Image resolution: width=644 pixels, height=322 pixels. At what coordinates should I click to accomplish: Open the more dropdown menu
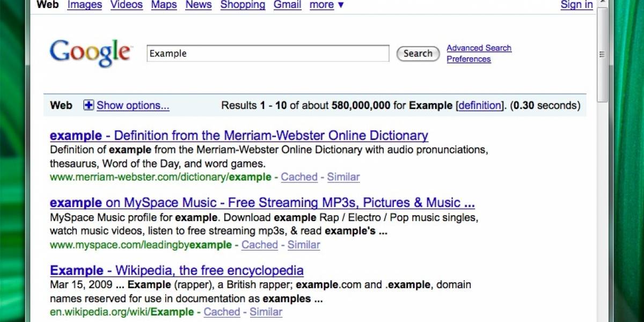[x=327, y=5]
